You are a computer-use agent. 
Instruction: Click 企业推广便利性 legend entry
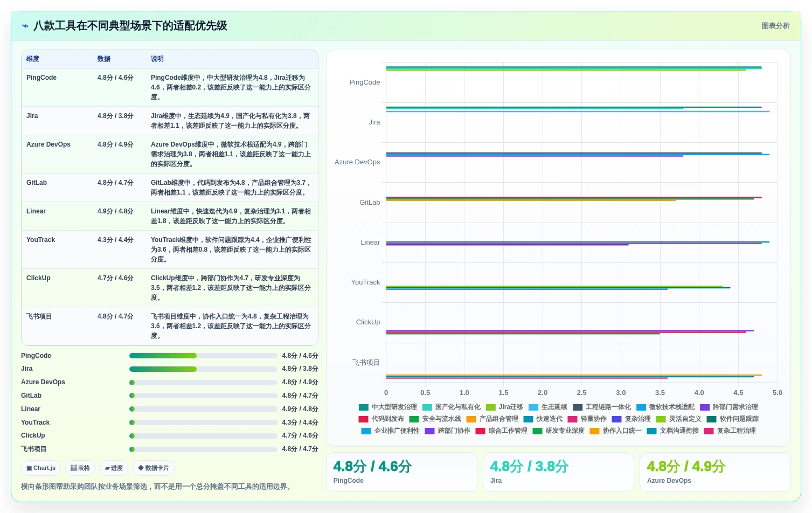tap(391, 431)
